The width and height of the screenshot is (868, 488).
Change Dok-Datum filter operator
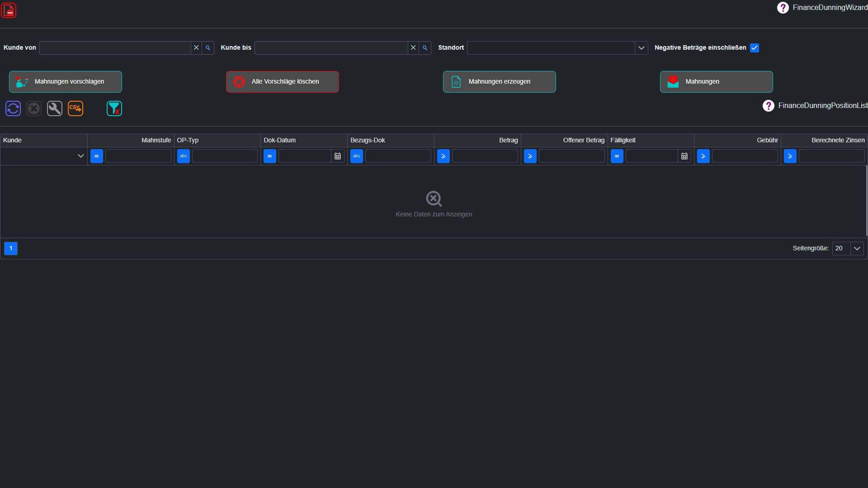270,156
